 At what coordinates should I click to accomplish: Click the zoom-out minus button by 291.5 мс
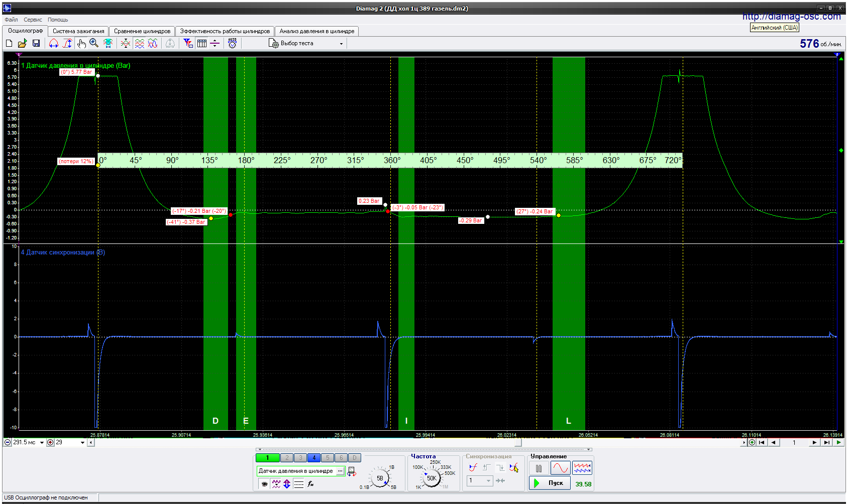[8, 442]
